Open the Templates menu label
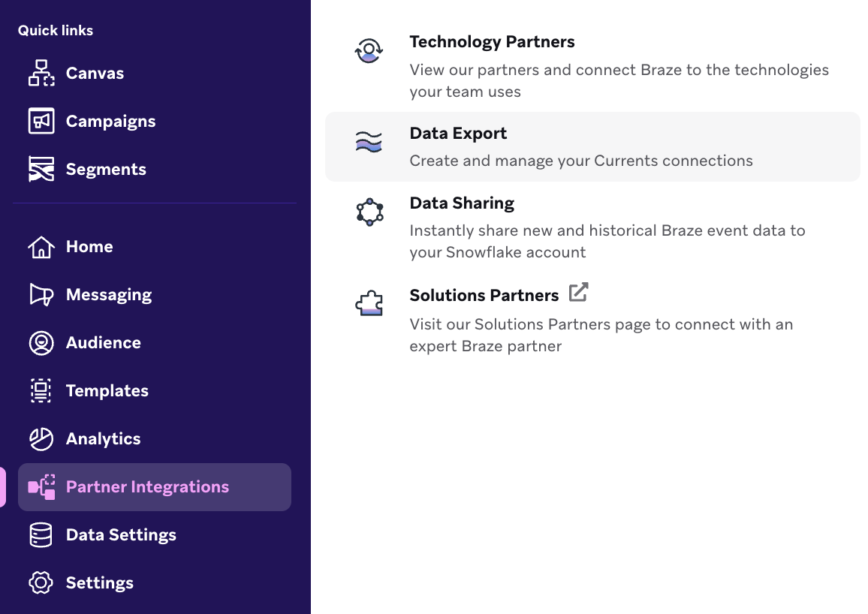This screenshot has height=614, width=868. 107,391
